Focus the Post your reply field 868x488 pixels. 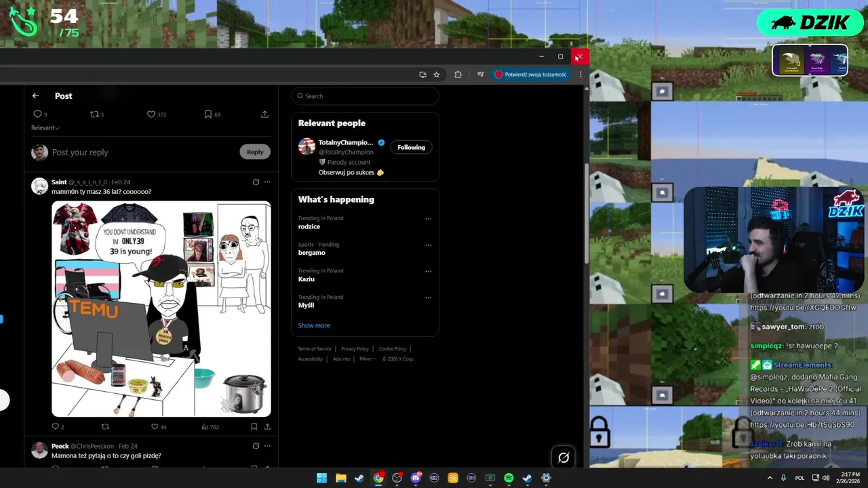tap(142, 152)
